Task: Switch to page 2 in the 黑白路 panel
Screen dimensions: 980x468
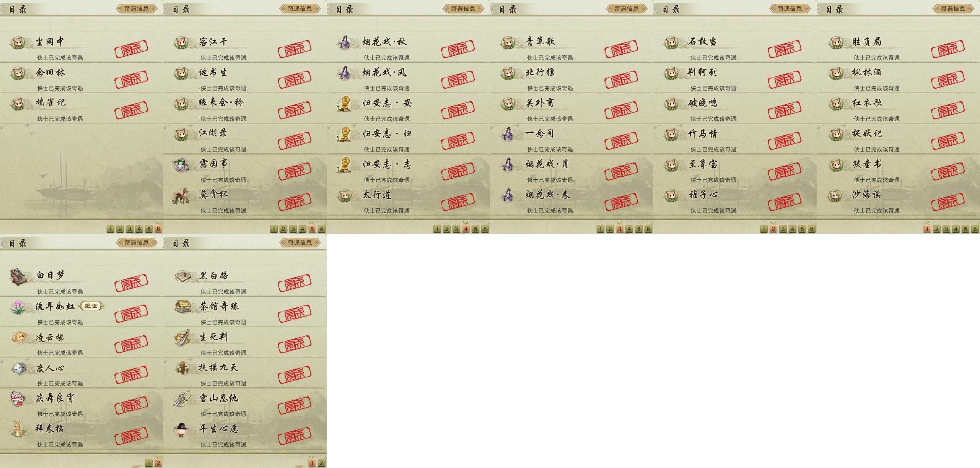Action: click(322, 463)
